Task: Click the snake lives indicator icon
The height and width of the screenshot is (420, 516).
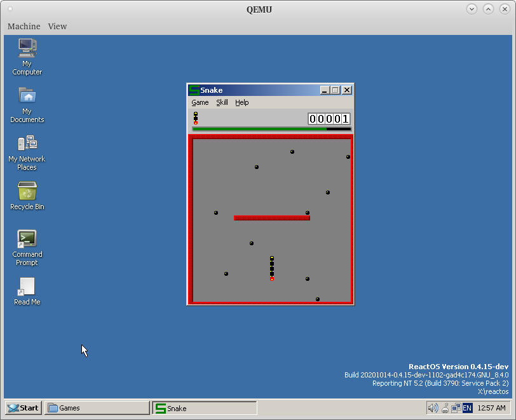Action: click(196, 118)
